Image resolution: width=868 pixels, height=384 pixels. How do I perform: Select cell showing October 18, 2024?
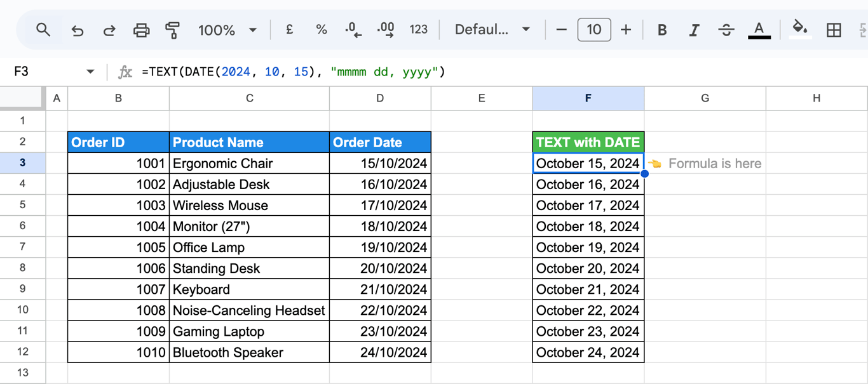588,226
